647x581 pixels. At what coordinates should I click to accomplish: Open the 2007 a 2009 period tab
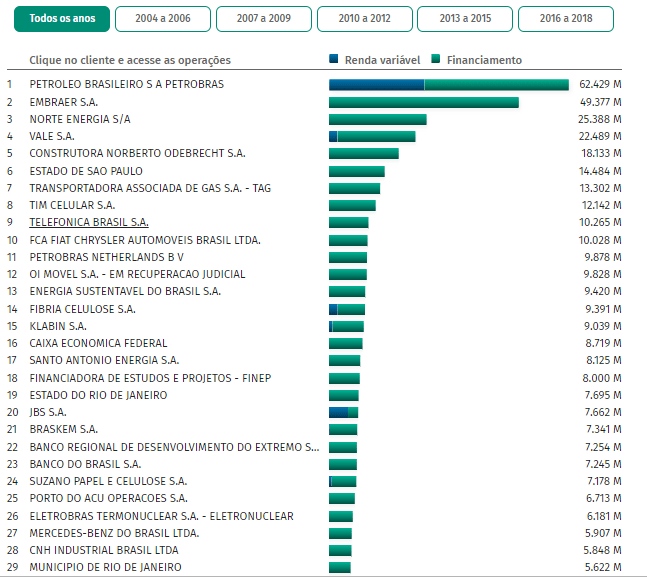tap(261, 19)
